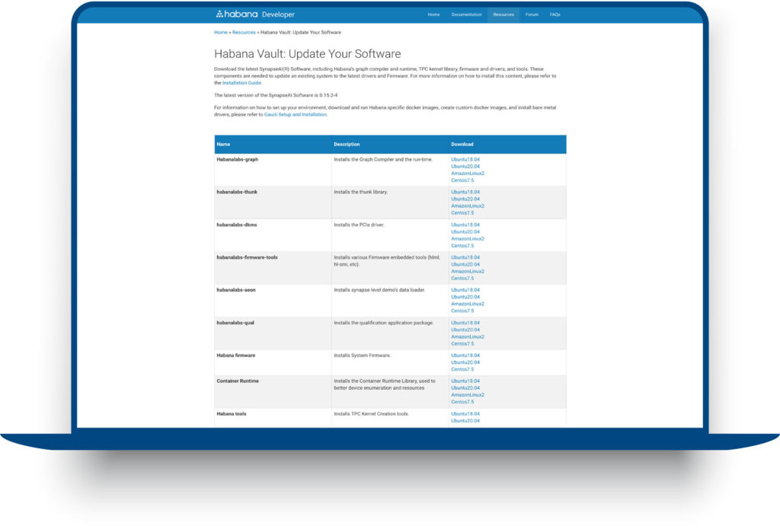780x532 pixels.
Task: Select the Habanalabs-graph name cell
Action: (273, 170)
